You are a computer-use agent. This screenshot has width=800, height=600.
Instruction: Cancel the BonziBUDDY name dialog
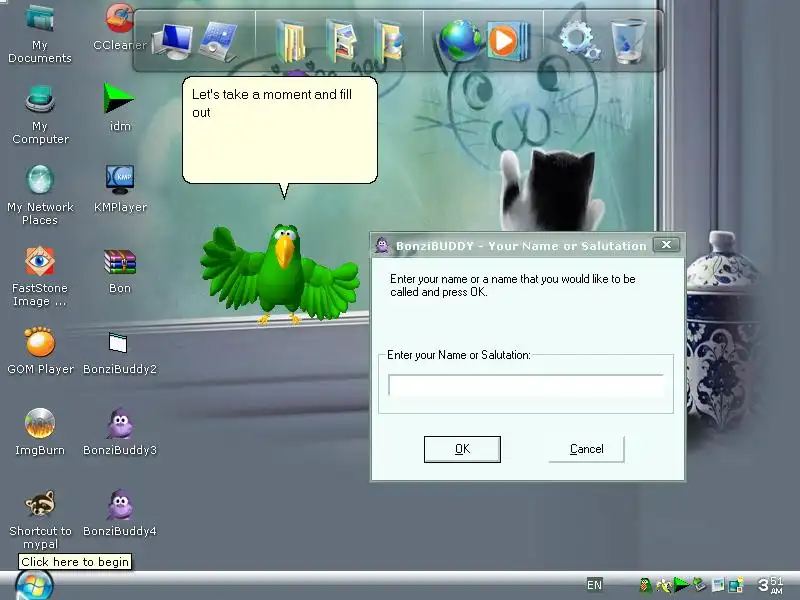pyautogui.click(x=586, y=449)
